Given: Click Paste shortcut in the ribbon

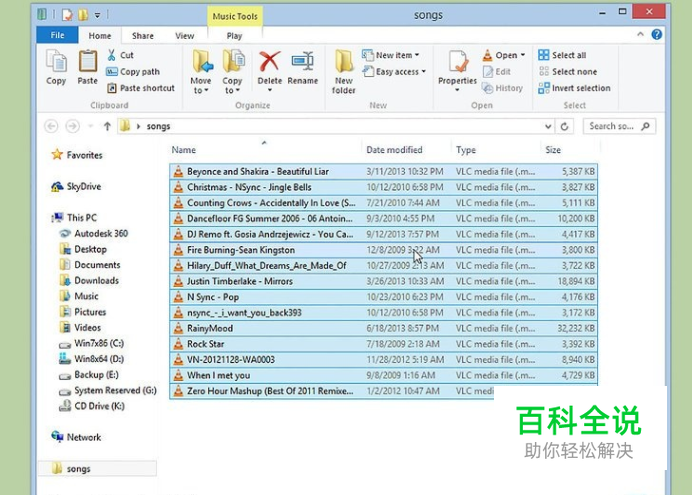Looking at the screenshot, I should [x=141, y=88].
